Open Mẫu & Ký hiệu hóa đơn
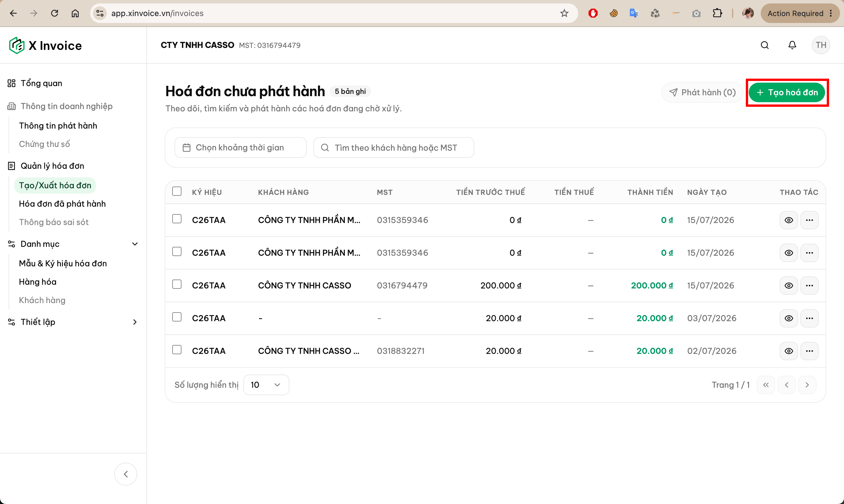 [x=63, y=263]
